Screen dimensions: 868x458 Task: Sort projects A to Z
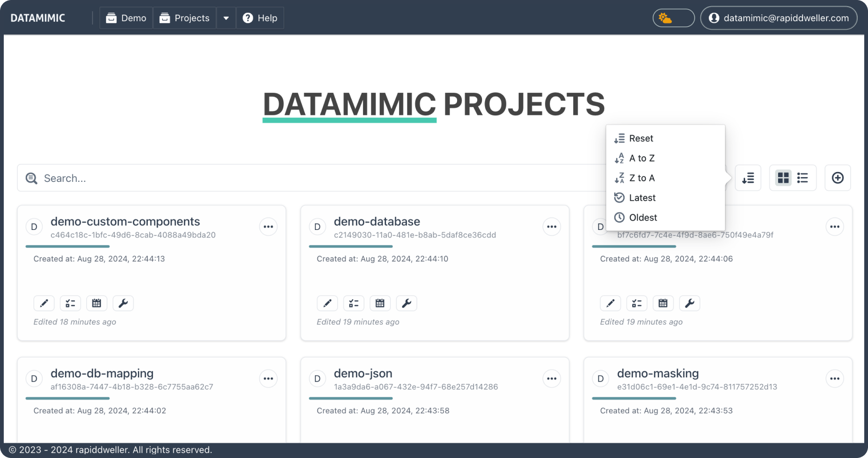tap(666, 158)
